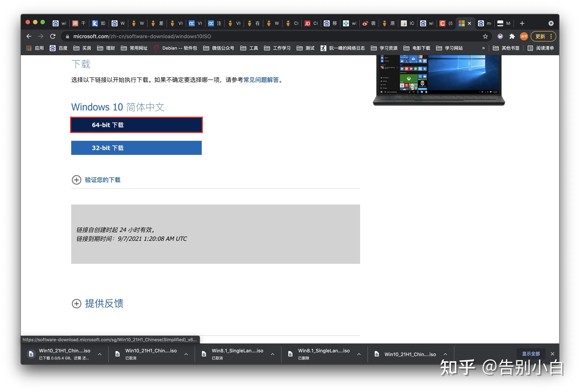Close the downloads bar
The height and width of the screenshot is (392, 580).
(x=553, y=354)
